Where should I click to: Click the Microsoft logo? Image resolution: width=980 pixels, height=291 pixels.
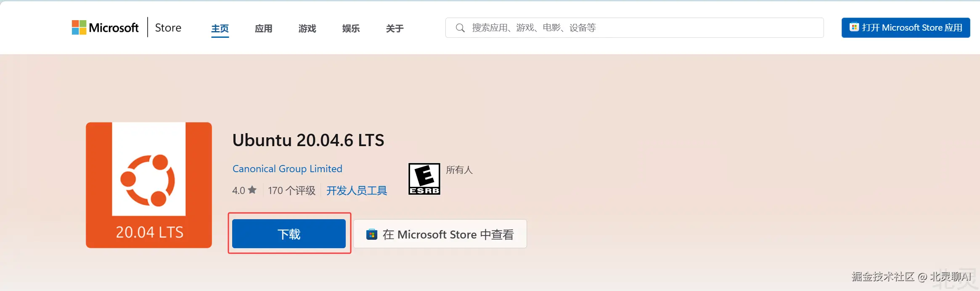coord(105,28)
